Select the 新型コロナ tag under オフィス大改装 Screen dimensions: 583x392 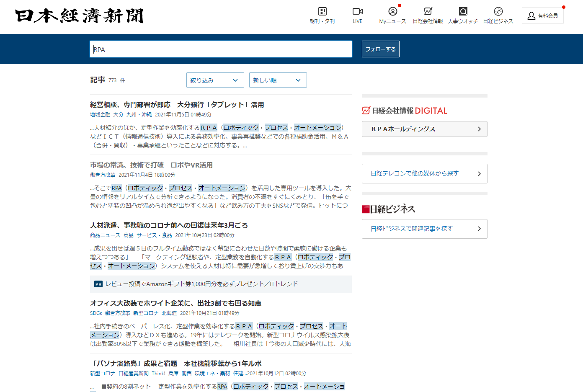point(146,313)
